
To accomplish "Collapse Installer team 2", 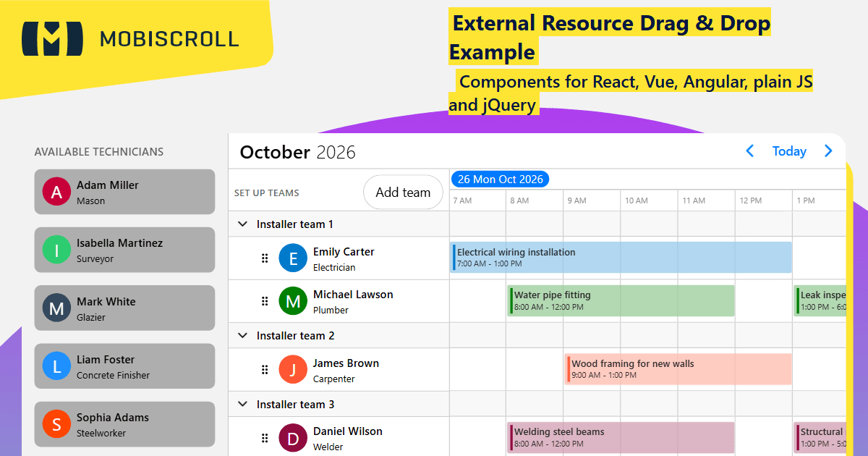I will (243, 336).
